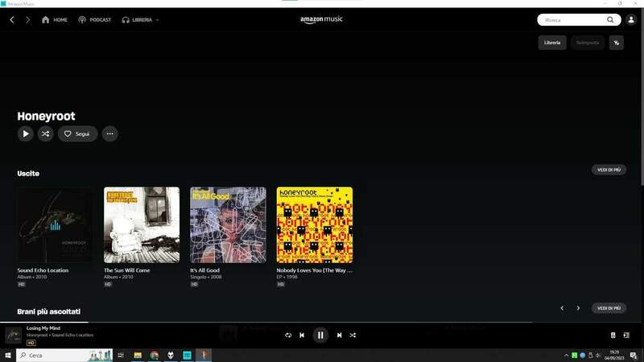644x362 pixels.
Task: Open the three-dots more options menu
Action: [109, 134]
